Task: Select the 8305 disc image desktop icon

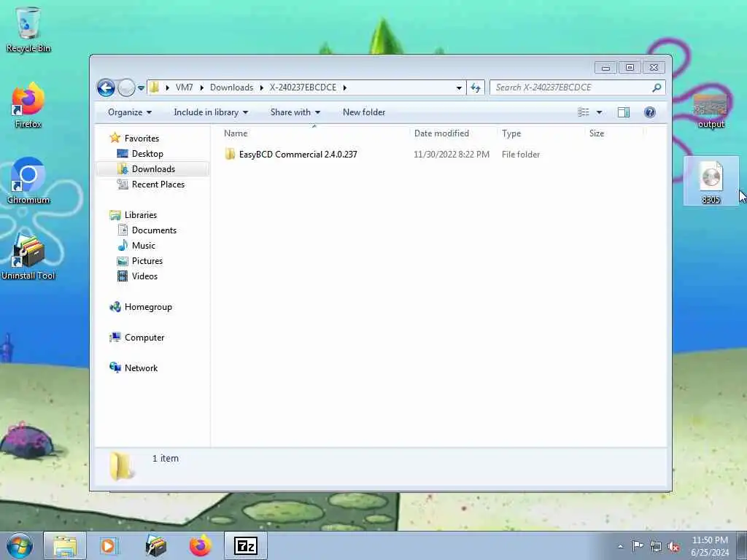Action: point(711,182)
